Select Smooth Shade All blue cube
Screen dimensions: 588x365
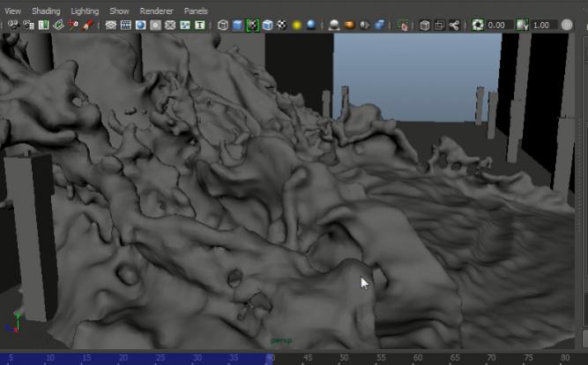[x=238, y=26]
